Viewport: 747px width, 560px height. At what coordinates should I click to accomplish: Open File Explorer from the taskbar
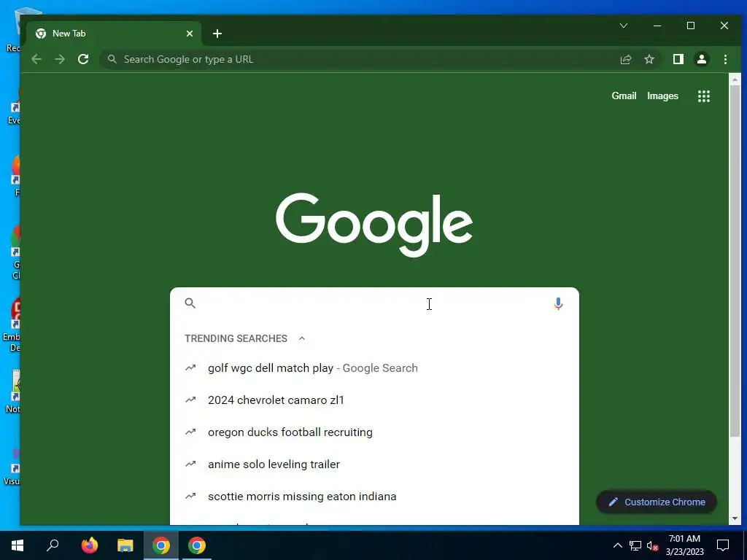coord(125,545)
